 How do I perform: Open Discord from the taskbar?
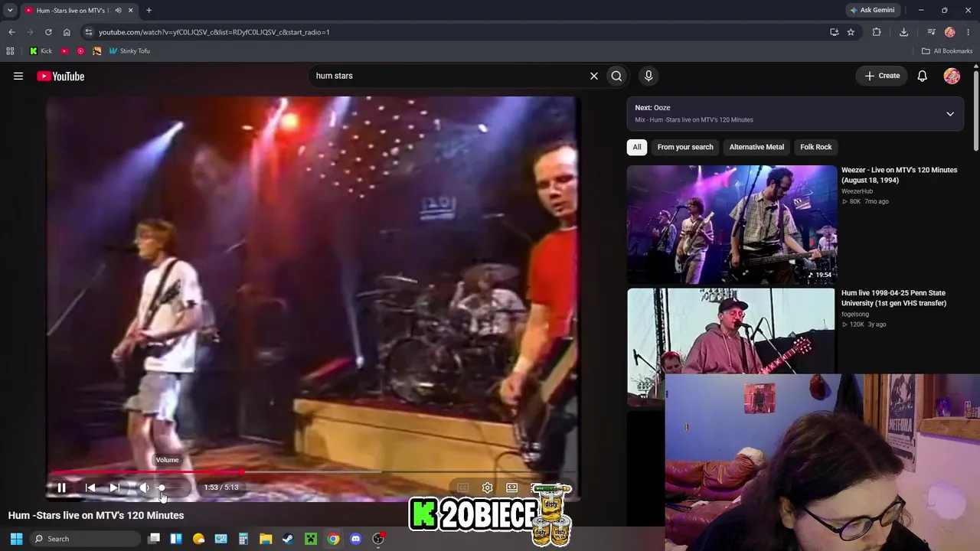click(355, 539)
